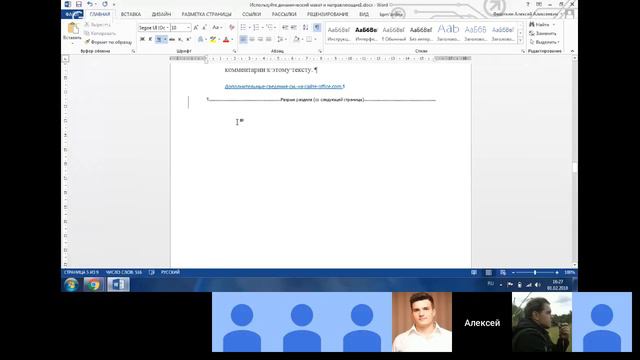Click the Increase indent icon
Image resolution: width=640 pixels, height=360 pixels.
tap(293, 27)
